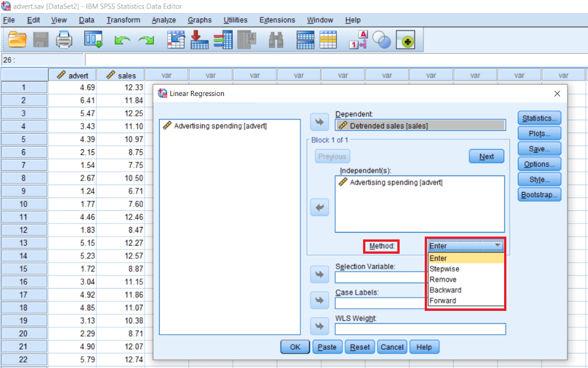Image resolution: width=588 pixels, height=368 pixels.
Task: Click the Statistics... button
Action: pyautogui.click(x=539, y=118)
